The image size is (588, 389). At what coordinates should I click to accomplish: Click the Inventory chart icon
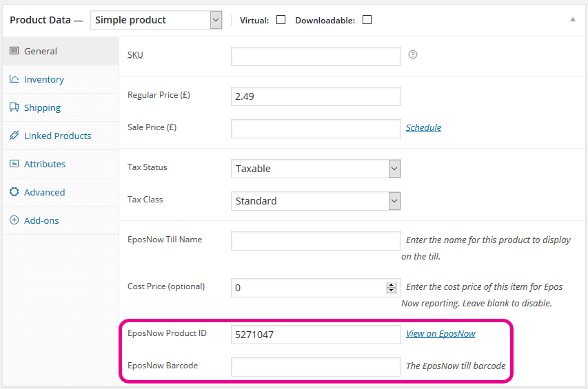pos(14,79)
